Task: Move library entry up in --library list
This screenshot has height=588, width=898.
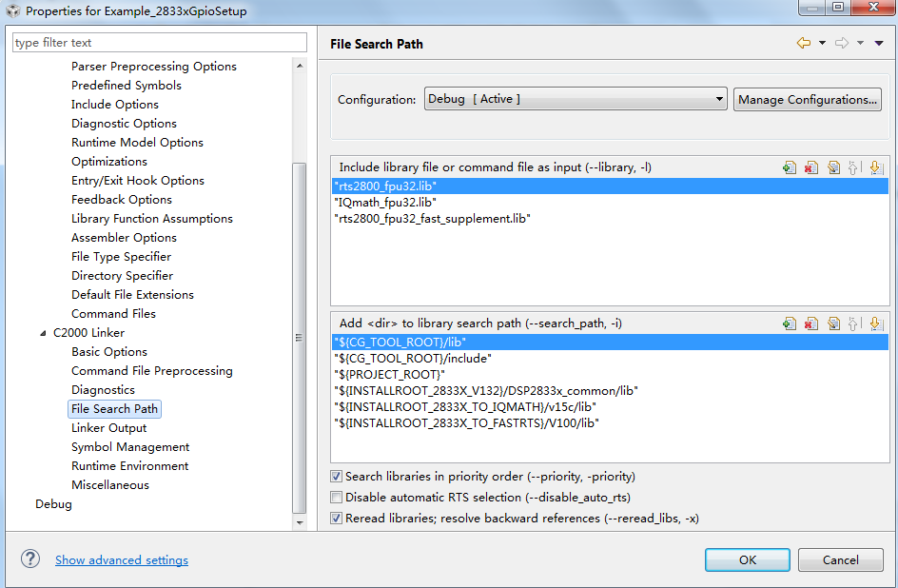Action: click(x=852, y=167)
